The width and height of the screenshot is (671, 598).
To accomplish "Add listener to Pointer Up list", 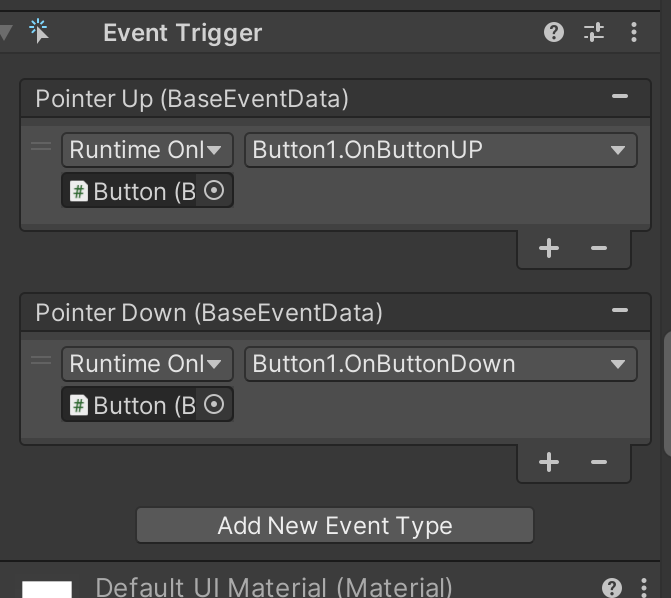I will tap(549, 248).
